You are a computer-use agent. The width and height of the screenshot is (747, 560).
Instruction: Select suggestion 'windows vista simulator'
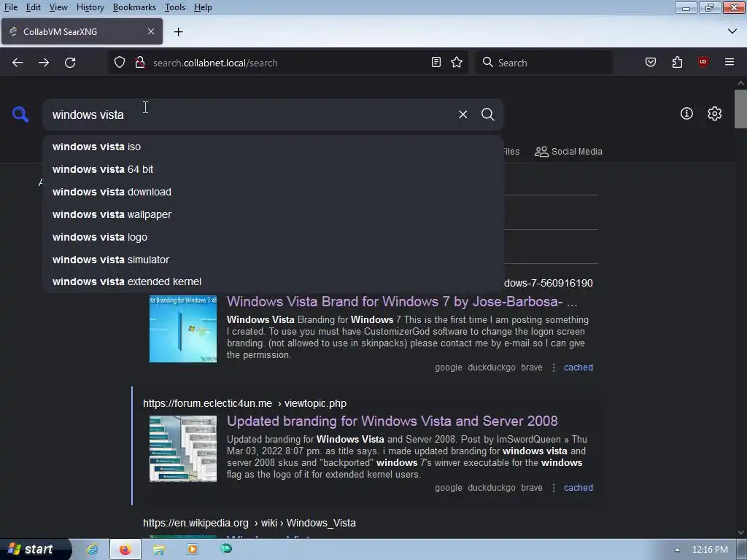(x=273, y=260)
